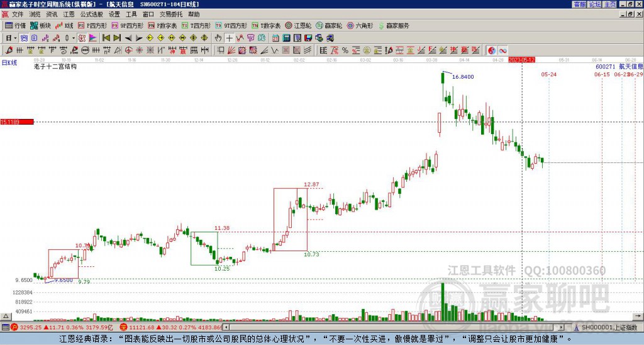
Task: Select the 9T四方形 tool
Action: pyautogui.click(x=231, y=25)
